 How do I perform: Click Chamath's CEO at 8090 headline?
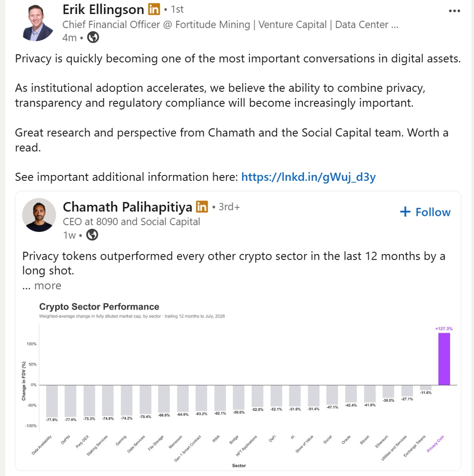[x=131, y=222]
